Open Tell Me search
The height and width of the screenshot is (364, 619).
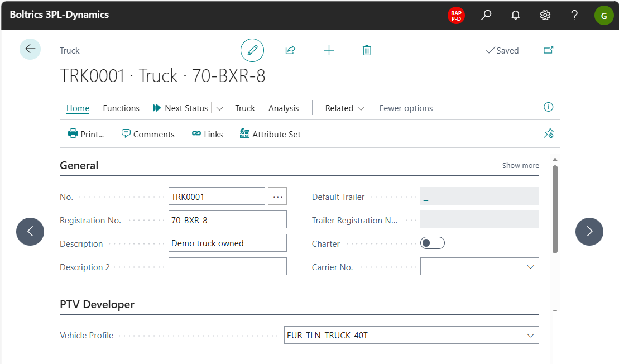pyautogui.click(x=486, y=15)
